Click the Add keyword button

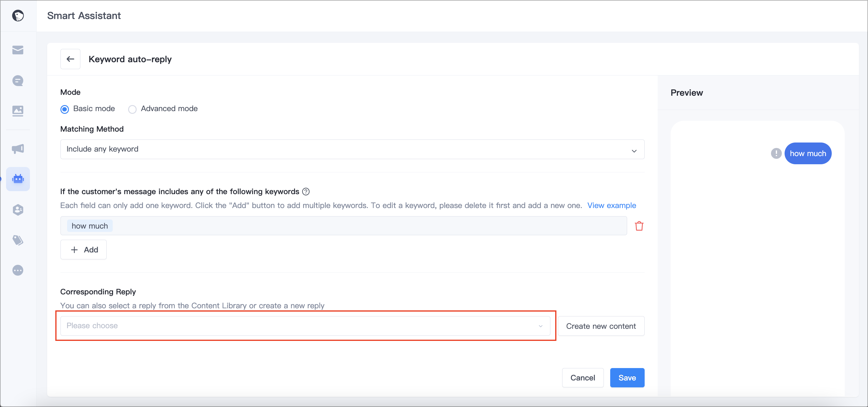pos(83,249)
